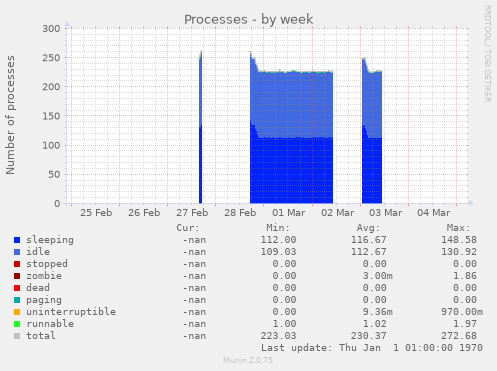
Task: Click the '28 Feb' x-axis label
Action: (x=240, y=213)
